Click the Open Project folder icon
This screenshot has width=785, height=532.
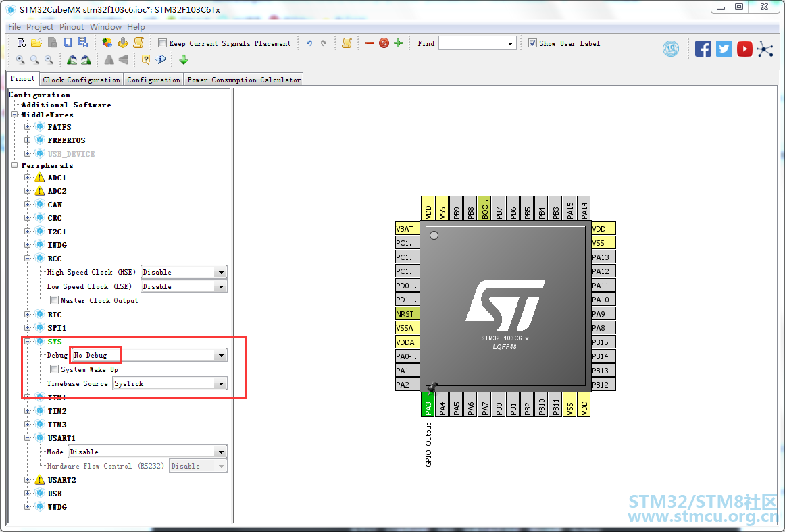click(x=36, y=43)
